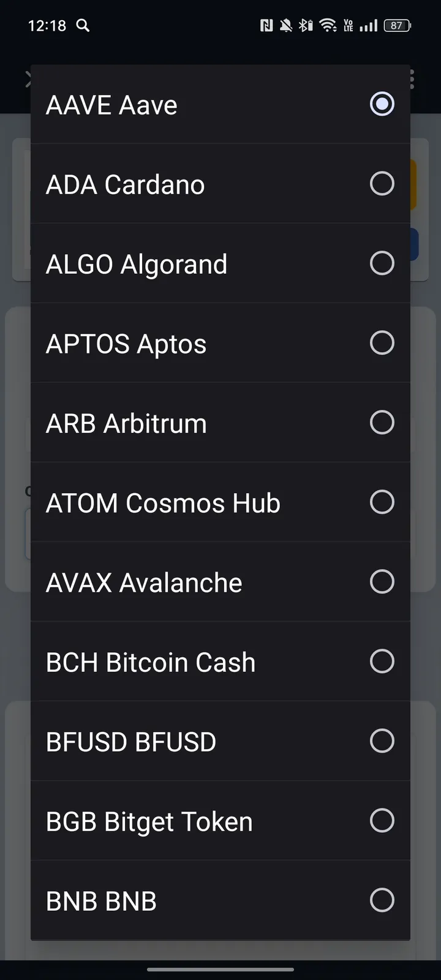The image size is (441, 980).
Task: Select the AAVE Aave radio button
Action: tap(382, 104)
